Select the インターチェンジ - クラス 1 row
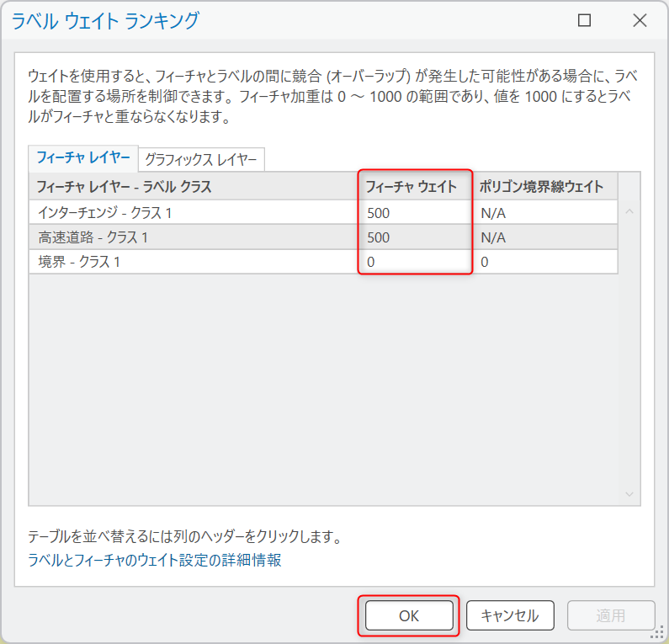Viewport: 669px width, 644px height. tap(323, 212)
